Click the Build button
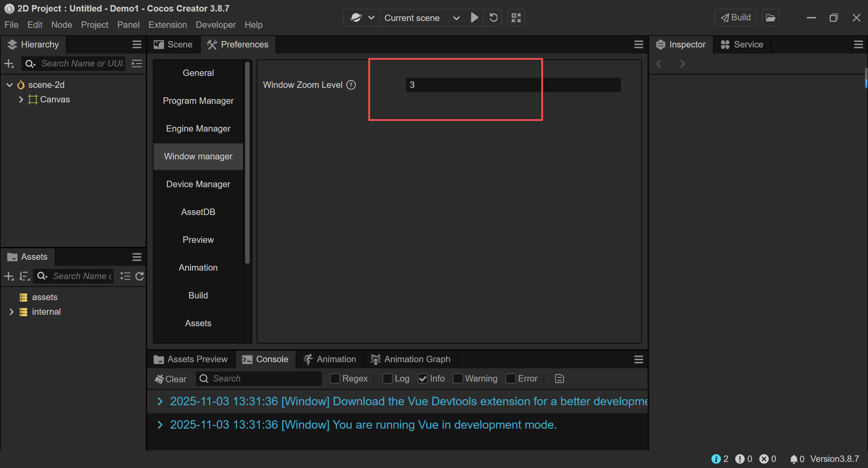Screen dimensions: 868x468 coord(735,18)
